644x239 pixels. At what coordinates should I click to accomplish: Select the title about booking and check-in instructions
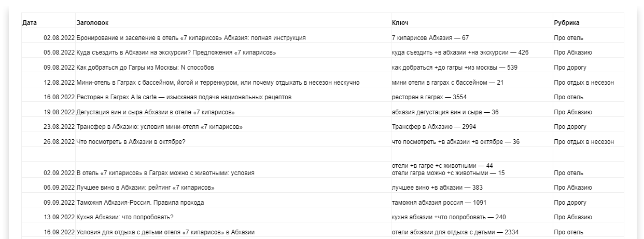click(x=191, y=38)
